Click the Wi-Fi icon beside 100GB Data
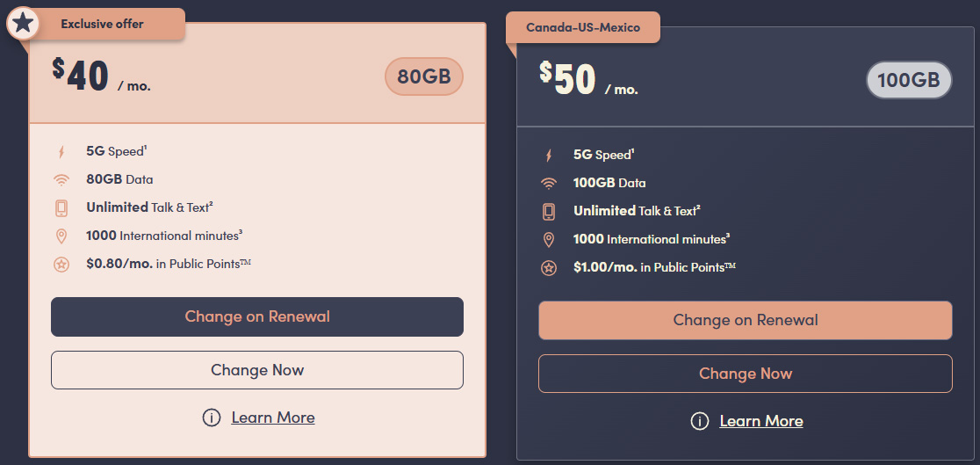This screenshot has width=980, height=465. [x=549, y=184]
